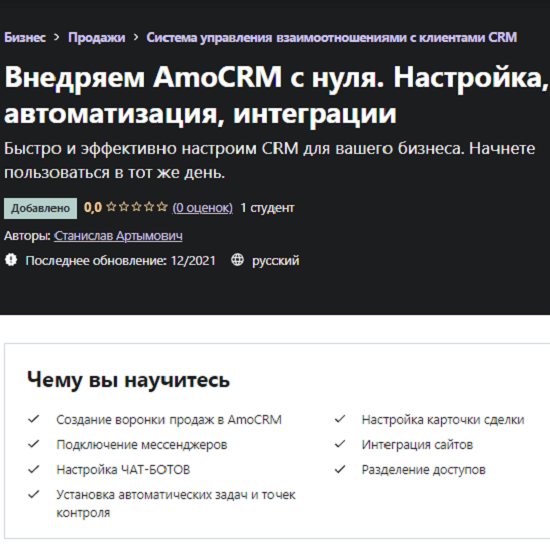Click the globe language icon
Viewport: 550px width, 550px height.
click(x=237, y=260)
